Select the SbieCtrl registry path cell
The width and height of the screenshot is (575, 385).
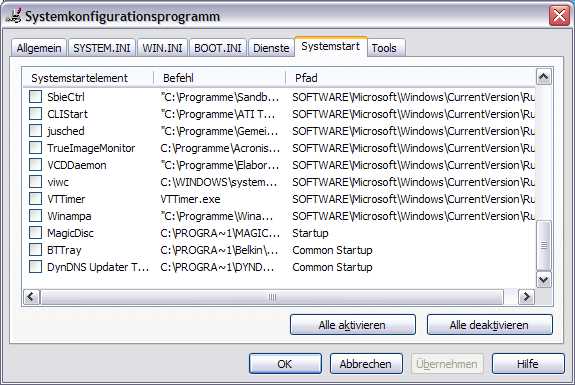click(x=413, y=97)
